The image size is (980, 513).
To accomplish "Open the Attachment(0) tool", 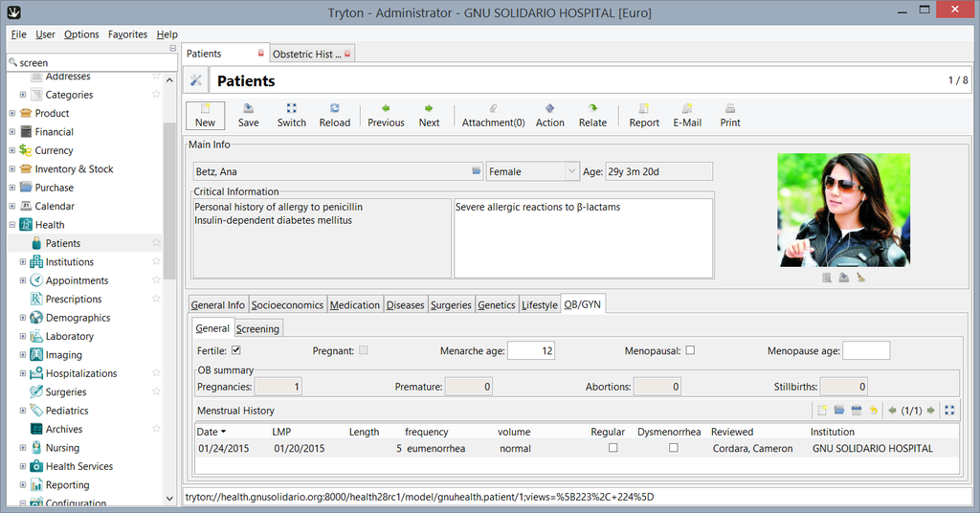I will 493,115.
